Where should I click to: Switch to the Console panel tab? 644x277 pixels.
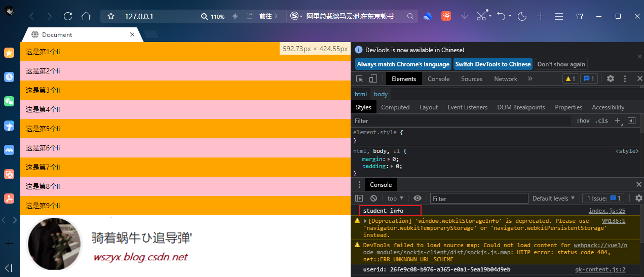pyautogui.click(x=439, y=78)
